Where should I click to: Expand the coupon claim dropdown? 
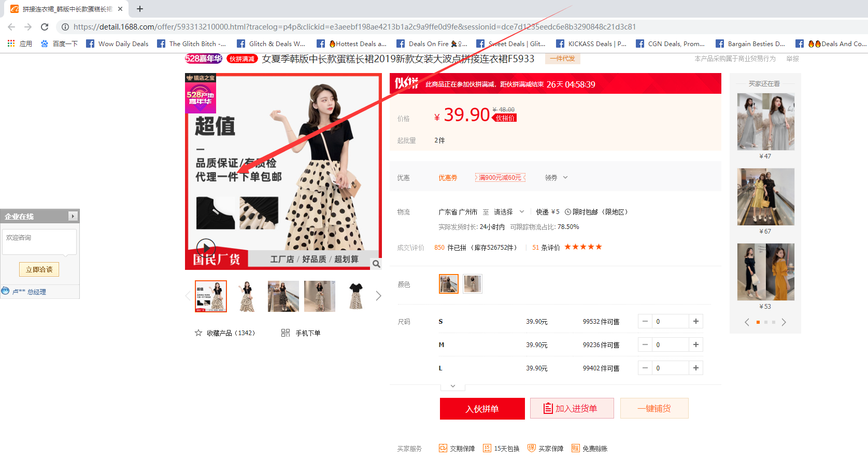pos(557,178)
